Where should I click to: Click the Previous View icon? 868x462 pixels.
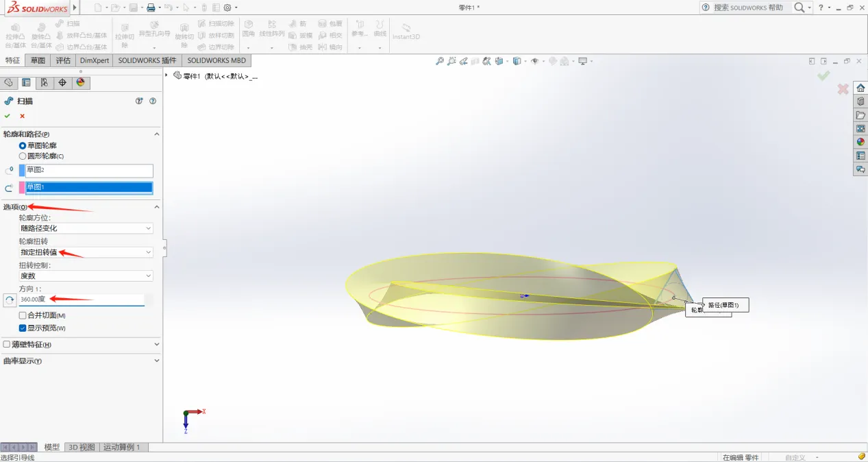[x=464, y=61]
